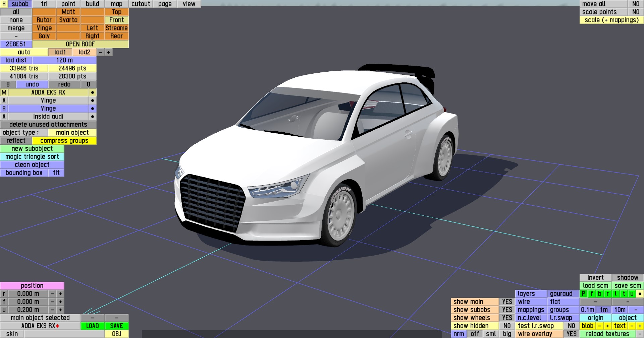This screenshot has height=338, width=644.
Task: Click the 2E8E51 colour value
Action: [16, 44]
